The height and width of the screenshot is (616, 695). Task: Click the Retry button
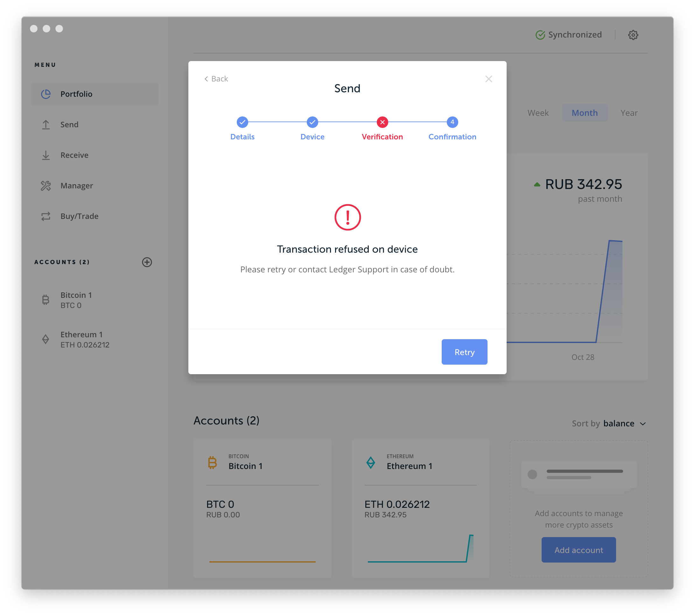[464, 351]
